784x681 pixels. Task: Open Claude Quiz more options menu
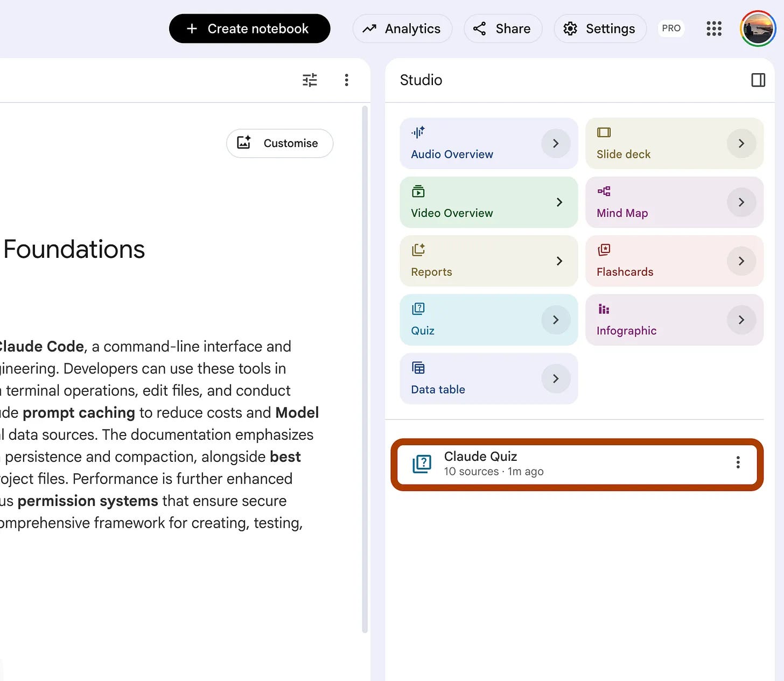click(738, 462)
